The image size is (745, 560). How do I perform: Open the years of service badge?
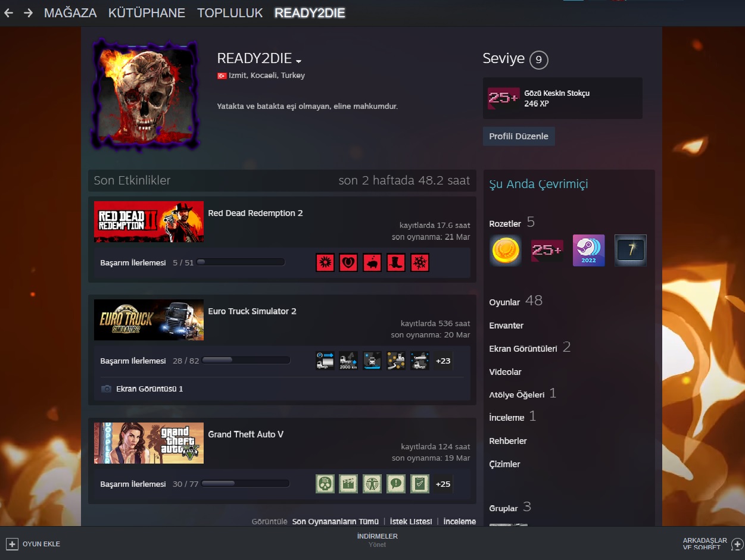coord(630,251)
